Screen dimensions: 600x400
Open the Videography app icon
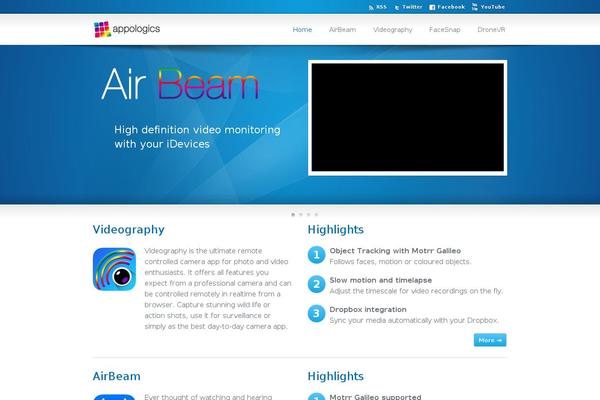[114, 269]
